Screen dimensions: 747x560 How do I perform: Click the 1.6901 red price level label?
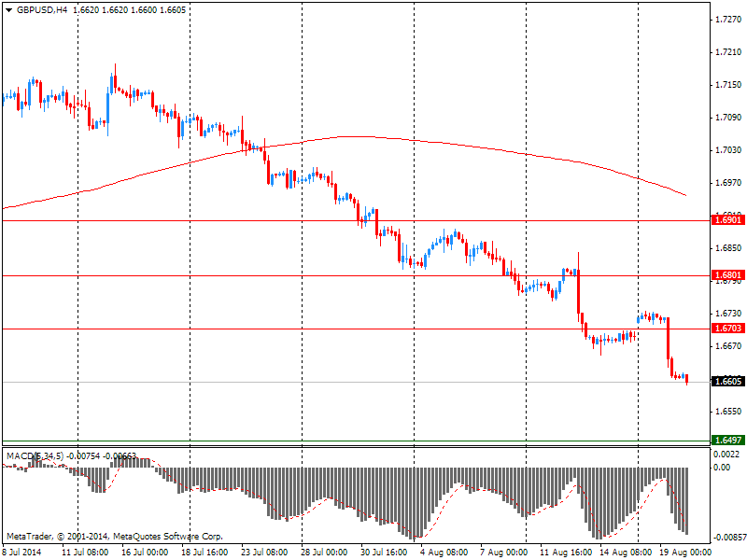pyautogui.click(x=727, y=220)
